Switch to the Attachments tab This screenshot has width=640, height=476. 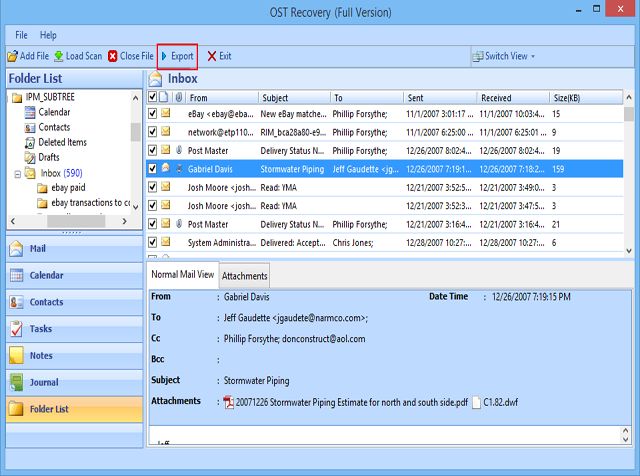coord(244,276)
